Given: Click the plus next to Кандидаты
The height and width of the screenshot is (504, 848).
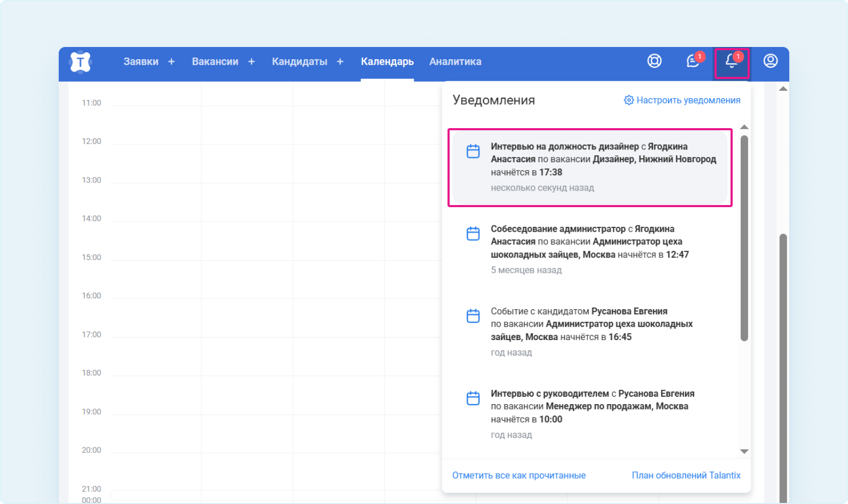Looking at the screenshot, I should (x=340, y=62).
